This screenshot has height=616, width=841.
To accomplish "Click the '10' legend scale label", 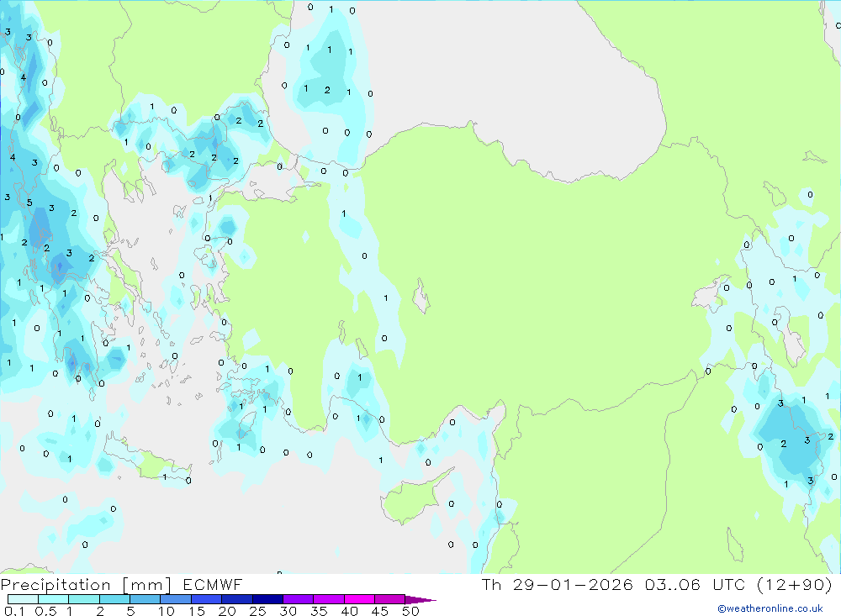I will pyautogui.click(x=167, y=611).
